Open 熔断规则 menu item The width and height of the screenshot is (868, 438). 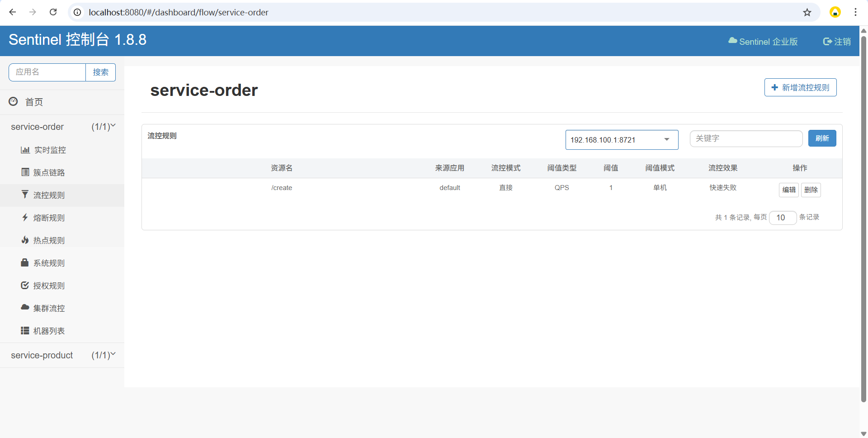[x=62, y=218]
